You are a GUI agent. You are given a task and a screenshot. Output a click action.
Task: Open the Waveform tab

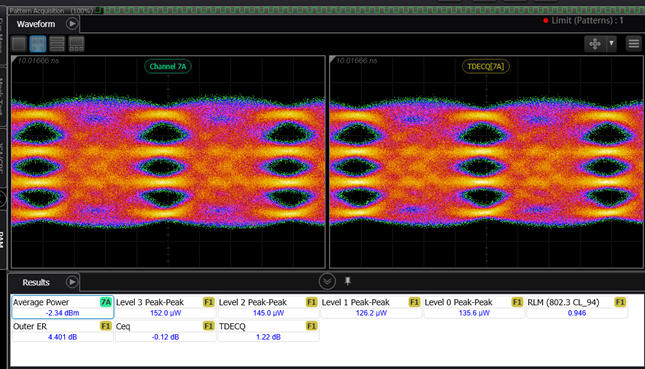click(36, 24)
